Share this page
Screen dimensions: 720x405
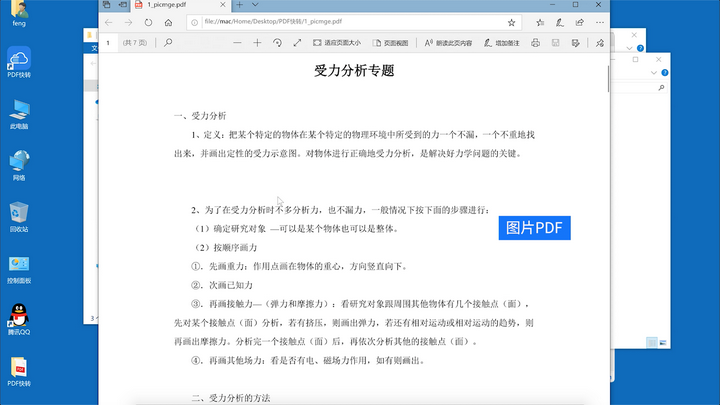pyautogui.click(x=579, y=22)
